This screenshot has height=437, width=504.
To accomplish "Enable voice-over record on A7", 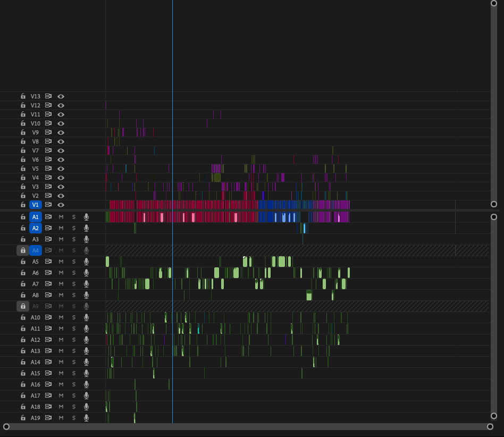I will 86,284.
